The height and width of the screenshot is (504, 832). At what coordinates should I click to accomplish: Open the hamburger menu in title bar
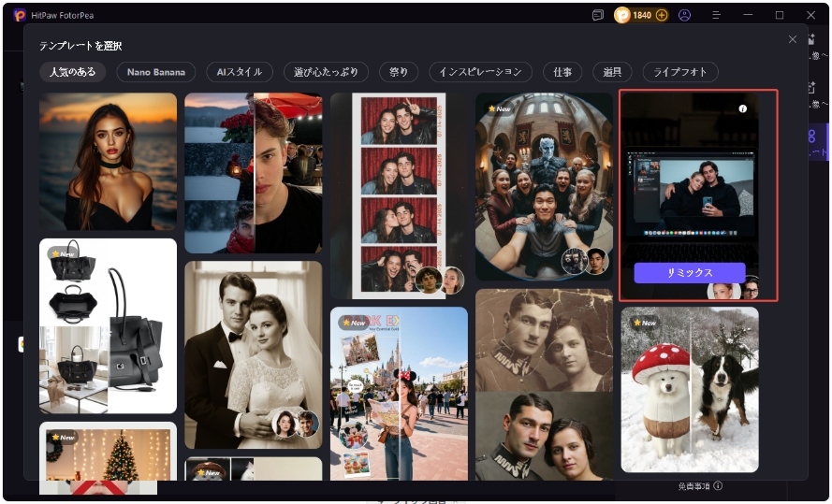coord(716,15)
